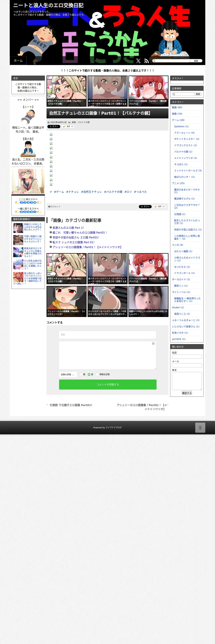Open the はたらく細胞 (1) category link

click(x=183, y=251)
